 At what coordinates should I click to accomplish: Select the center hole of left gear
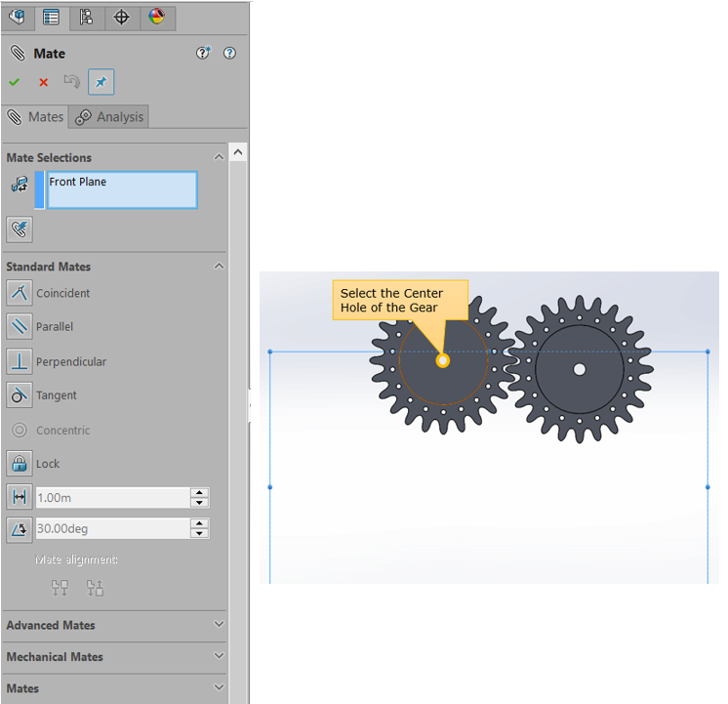(x=443, y=360)
